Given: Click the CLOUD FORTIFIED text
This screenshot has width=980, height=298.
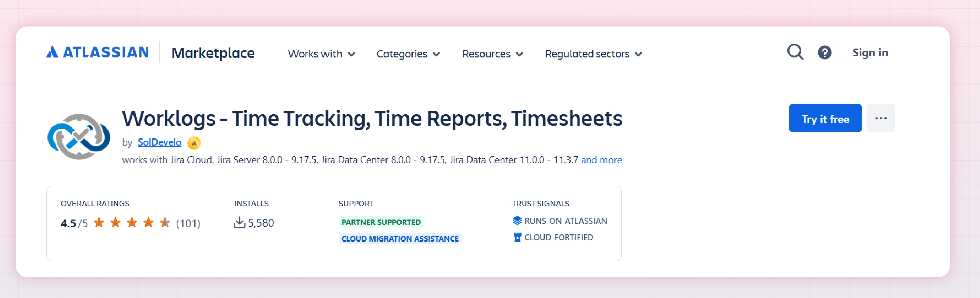Looking at the screenshot, I should [559, 237].
